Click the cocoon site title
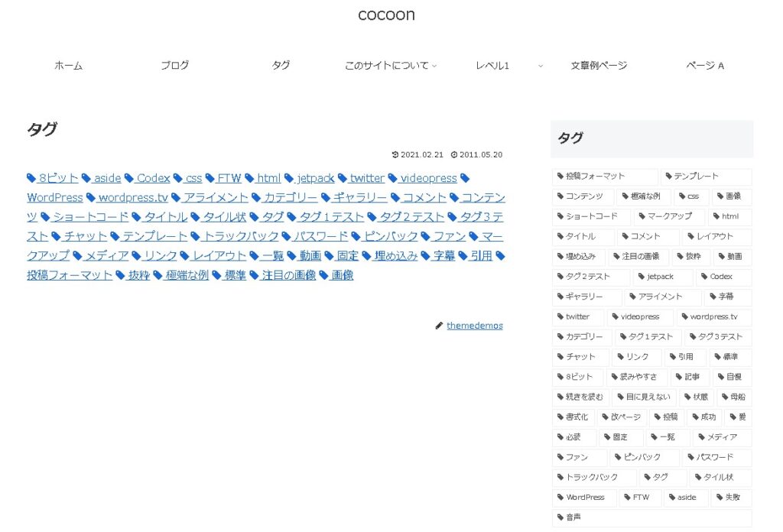 pyautogui.click(x=386, y=15)
